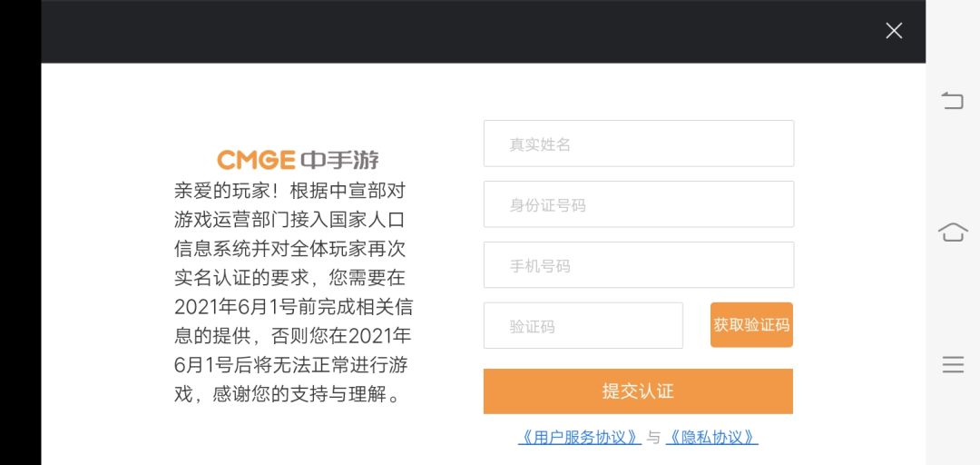This screenshot has height=465, width=980.
Task: Click the 中手游 brand text logo
Action: 340,160
